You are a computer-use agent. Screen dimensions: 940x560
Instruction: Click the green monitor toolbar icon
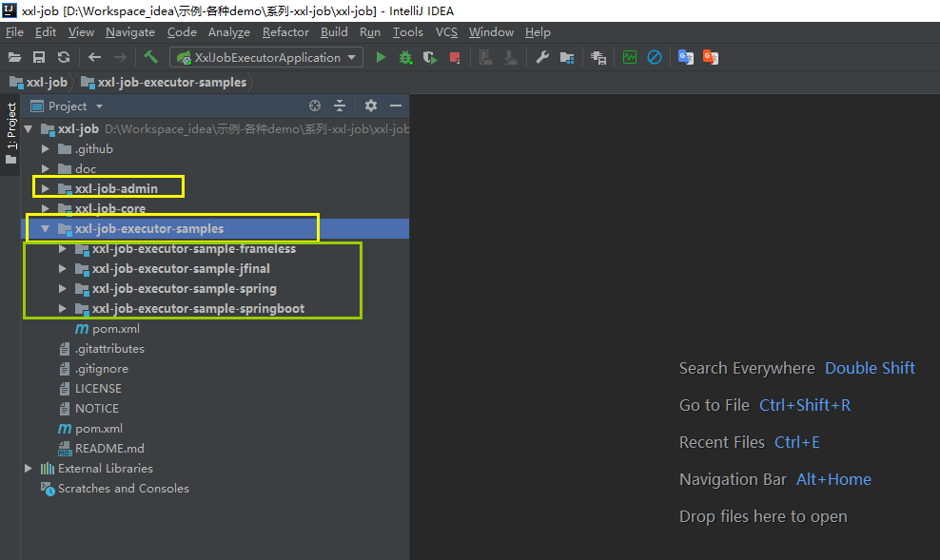(630, 57)
